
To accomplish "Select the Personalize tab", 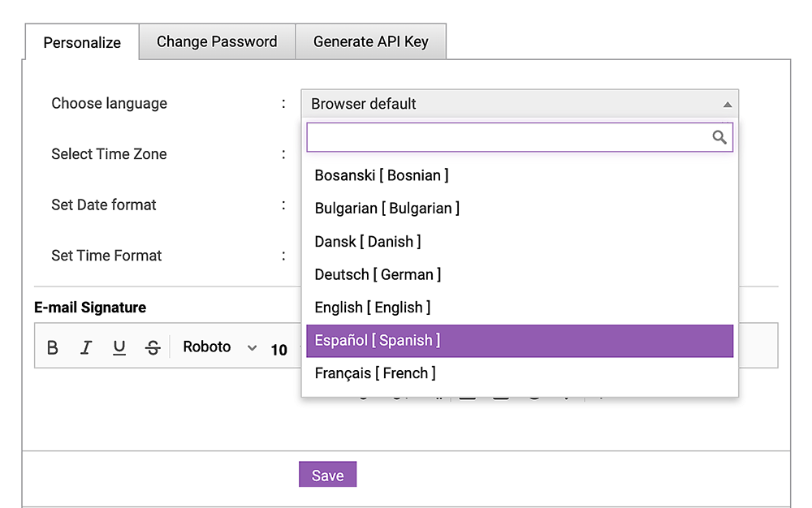I will (x=81, y=42).
